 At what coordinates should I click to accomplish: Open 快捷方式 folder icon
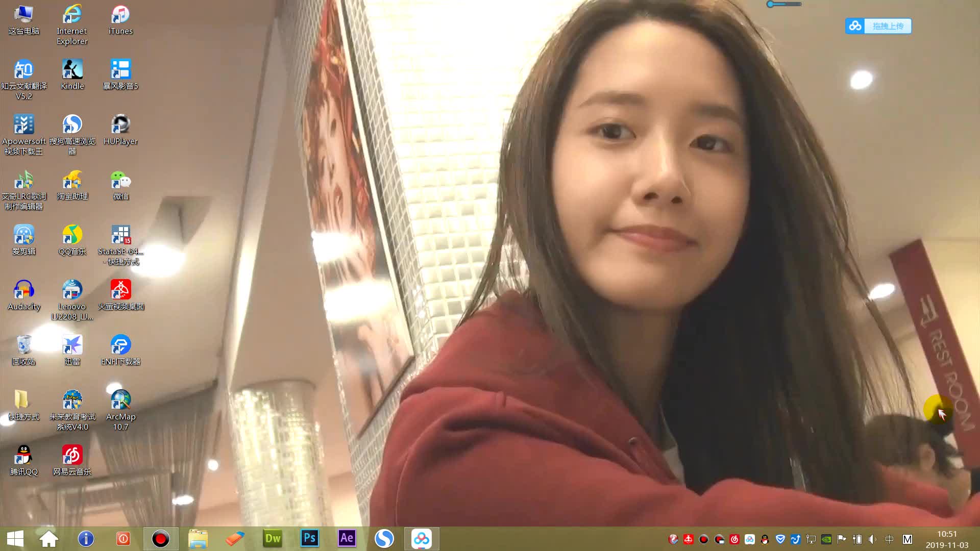(x=23, y=405)
